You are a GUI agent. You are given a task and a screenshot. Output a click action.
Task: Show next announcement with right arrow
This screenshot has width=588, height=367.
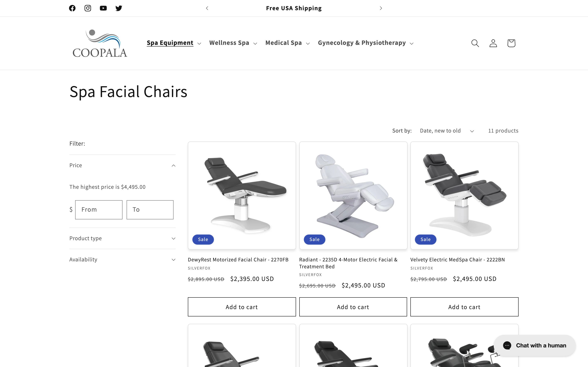point(381,8)
